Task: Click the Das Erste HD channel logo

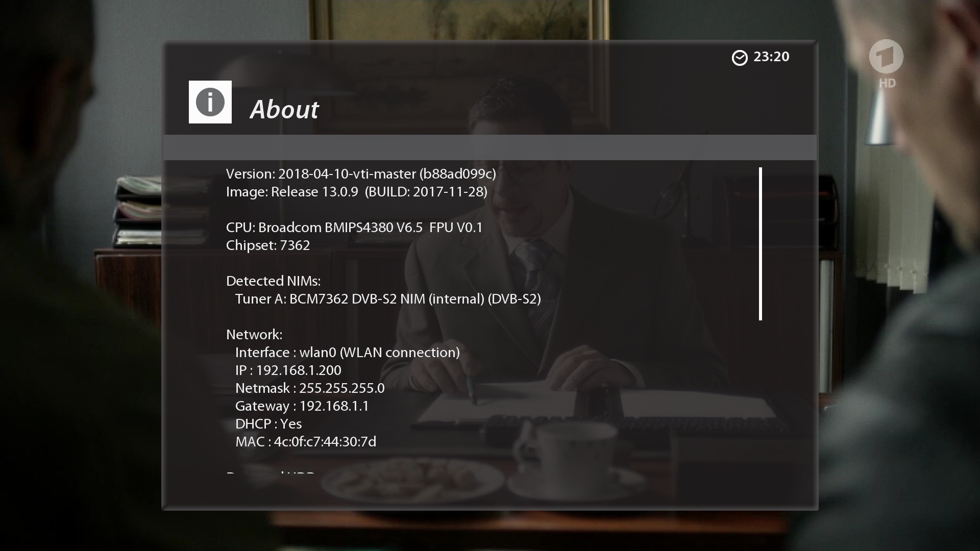Action: click(887, 64)
